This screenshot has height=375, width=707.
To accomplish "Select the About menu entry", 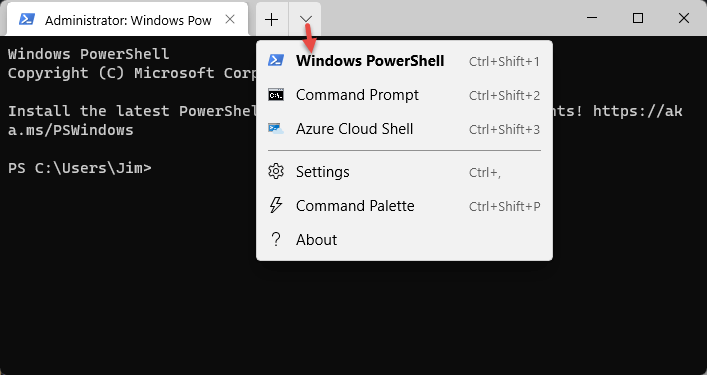I will pos(404,240).
